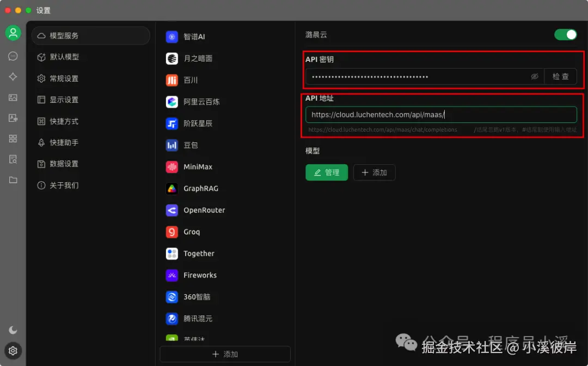Open the painting/image generation sidebar icon
588x366 pixels.
click(13, 97)
